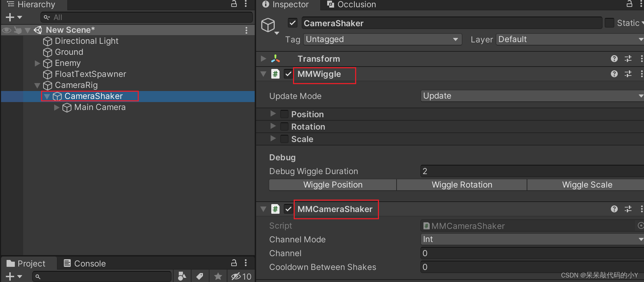The image size is (644, 282).
Task: Open the MMCameraShaker preset settings icon
Action: [x=628, y=209]
